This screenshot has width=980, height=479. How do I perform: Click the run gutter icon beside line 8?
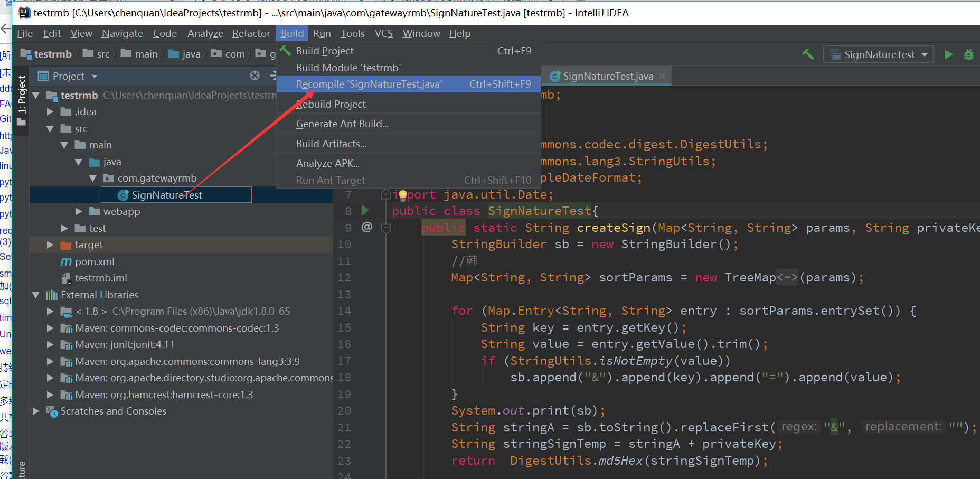point(365,210)
